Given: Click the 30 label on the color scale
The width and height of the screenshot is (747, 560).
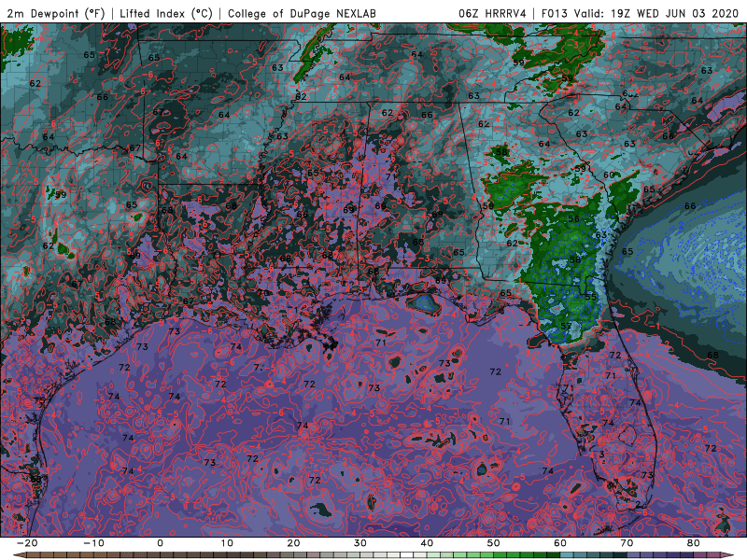Looking at the screenshot, I should tap(360, 543).
